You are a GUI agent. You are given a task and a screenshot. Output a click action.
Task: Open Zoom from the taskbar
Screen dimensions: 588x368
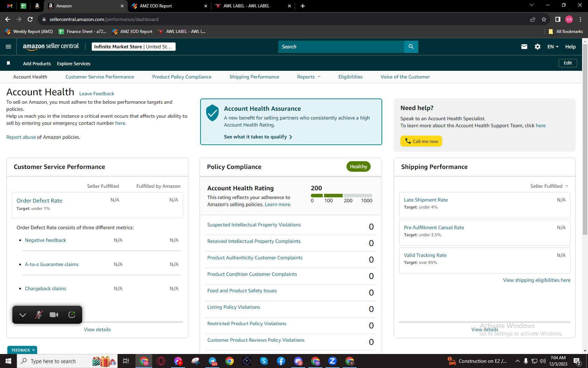[x=332, y=361]
